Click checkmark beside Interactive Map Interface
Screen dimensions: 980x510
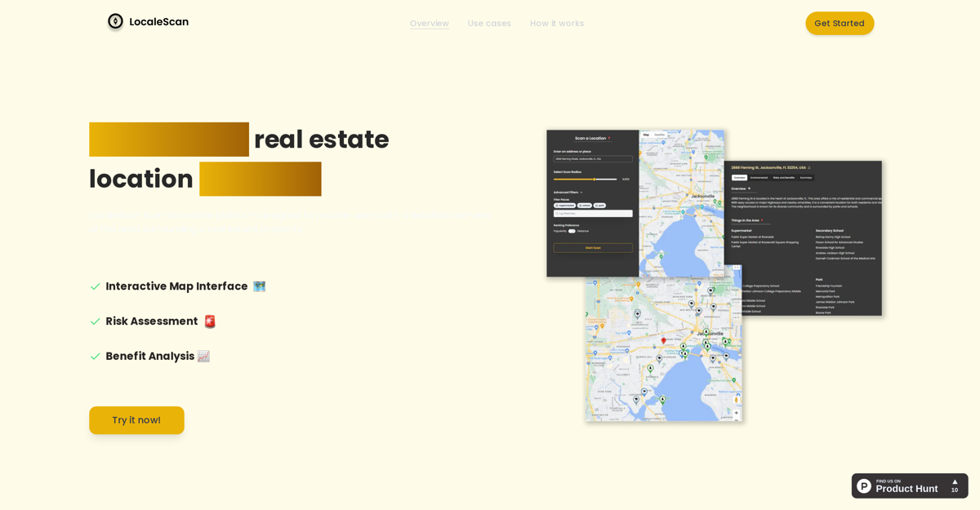95,286
